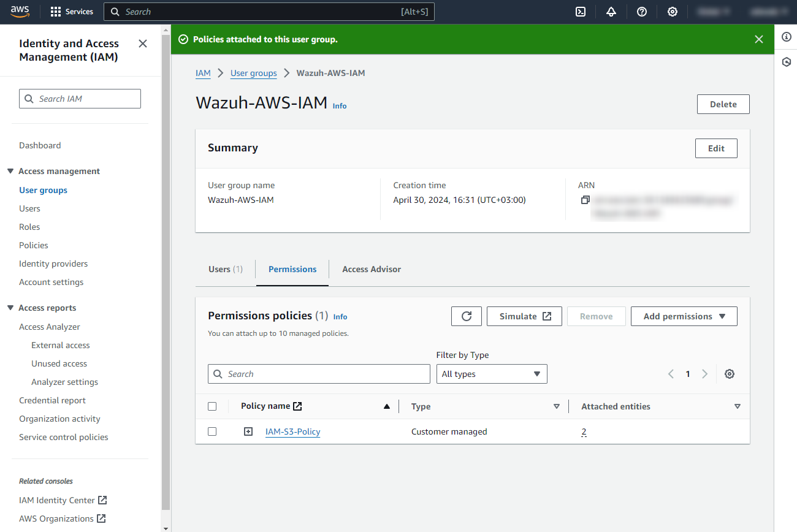The image size is (797, 532).
Task: Open the settings gear in top bar
Action: [673, 12]
